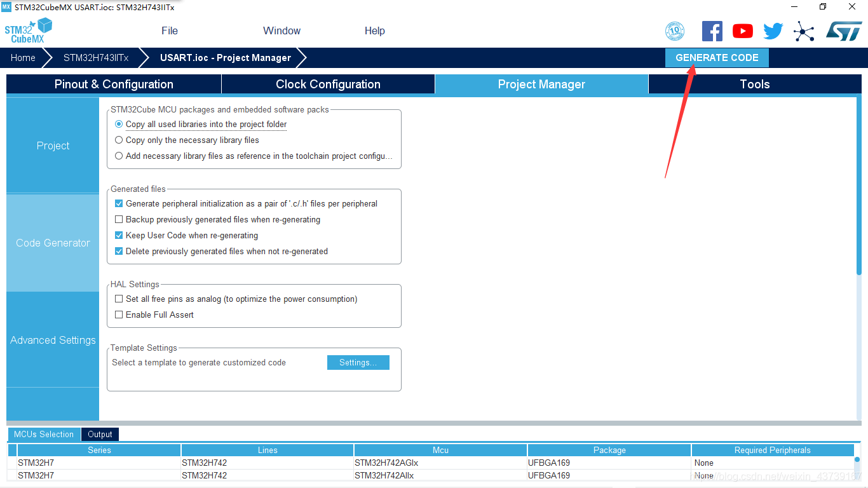Switch to the Tools tab
Image resolution: width=868 pixels, height=488 pixels.
coord(755,84)
